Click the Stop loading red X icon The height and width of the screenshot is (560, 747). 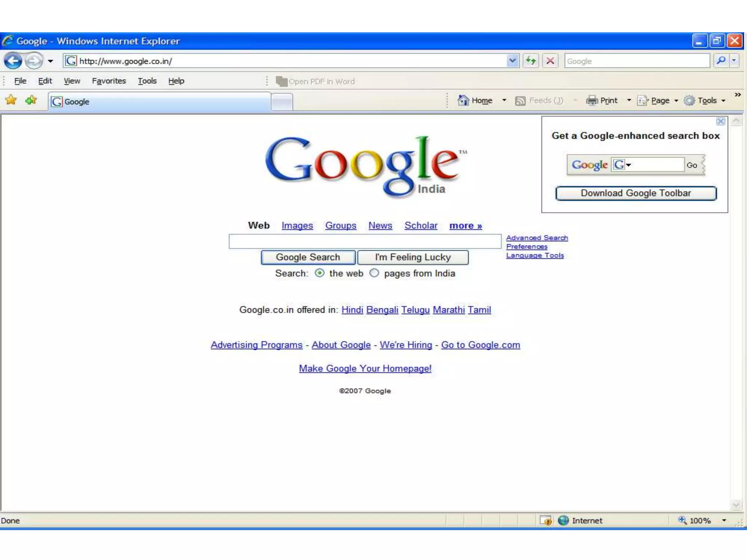pos(550,61)
